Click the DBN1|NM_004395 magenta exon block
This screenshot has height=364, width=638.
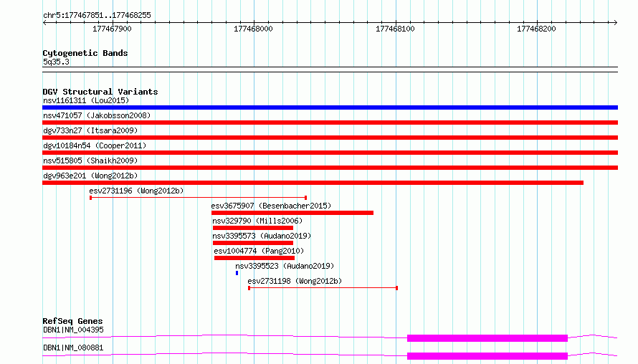487,338
